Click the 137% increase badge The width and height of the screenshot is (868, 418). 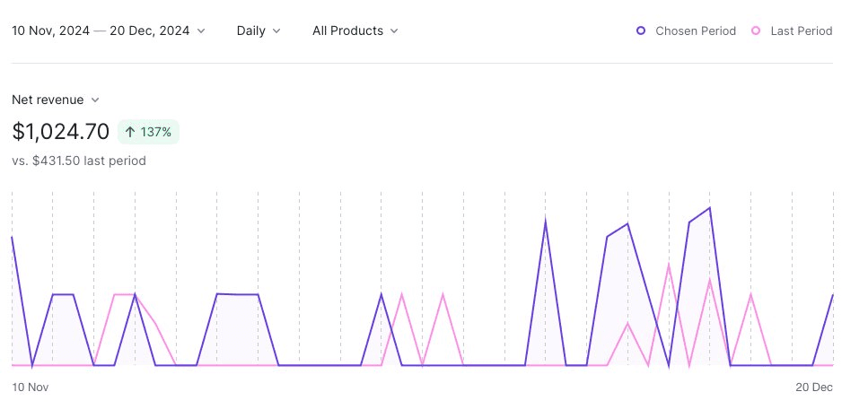point(149,133)
